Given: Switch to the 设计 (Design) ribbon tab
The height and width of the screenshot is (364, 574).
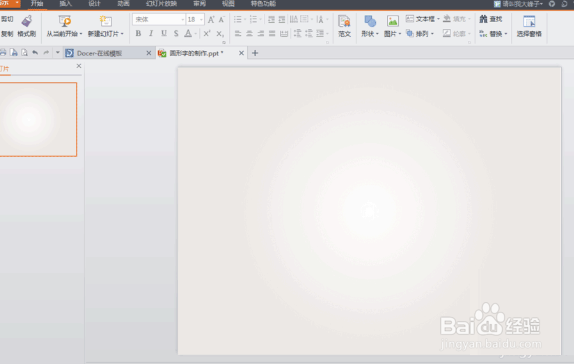Looking at the screenshot, I should 94,4.
